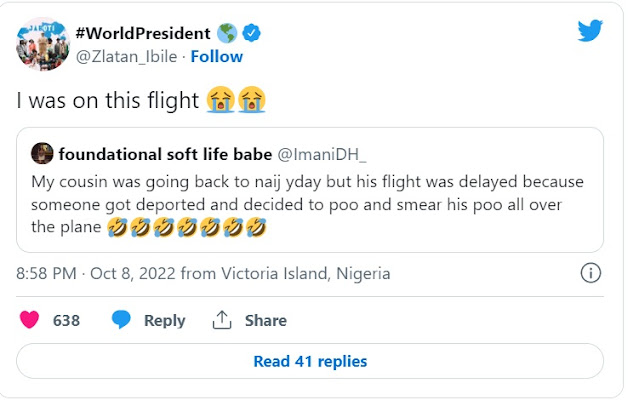This screenshot has width=639, height=400.
Task: Click the reply speech bubble icon
Action: pos(122,320)
